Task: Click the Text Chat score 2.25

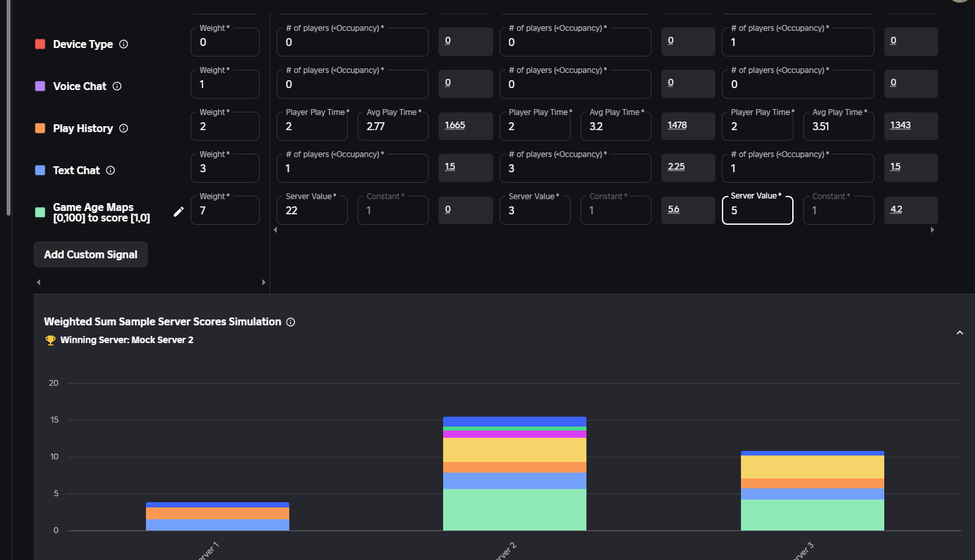Action: pos(676,167)
